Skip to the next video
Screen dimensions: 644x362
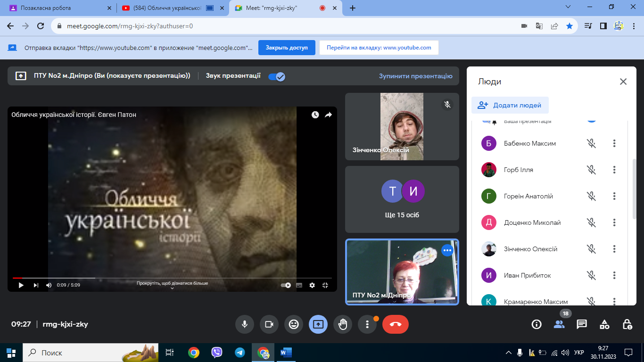point(36,285)
